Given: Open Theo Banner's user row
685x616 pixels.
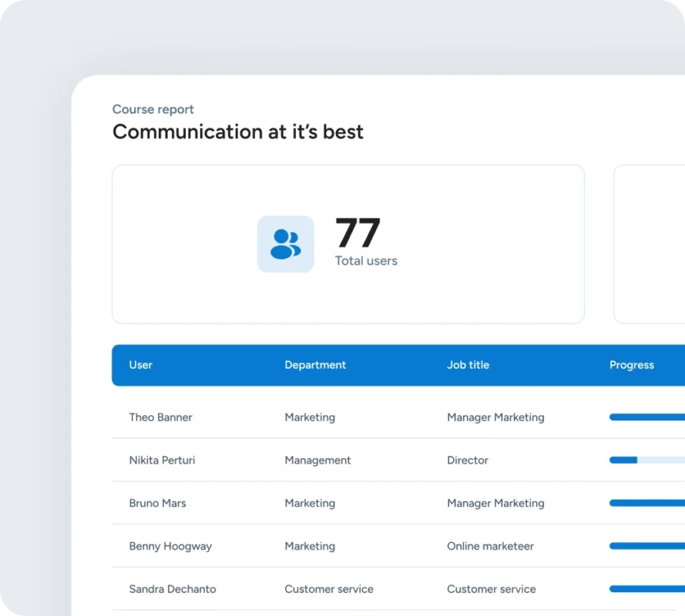Looking at the screenshot, I should pyautogui.click(x=160, y=417).
